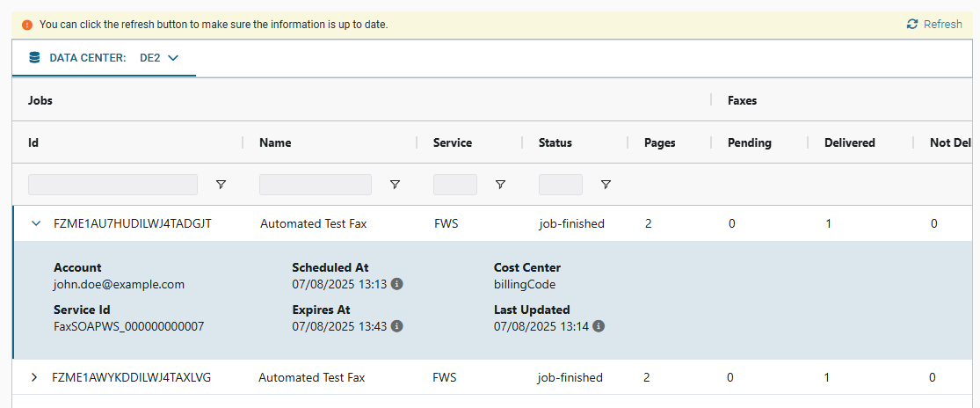This screenshot has width=980, height=408.
Task: Click the Id filter text field
Action: click(x=113, y=185)
